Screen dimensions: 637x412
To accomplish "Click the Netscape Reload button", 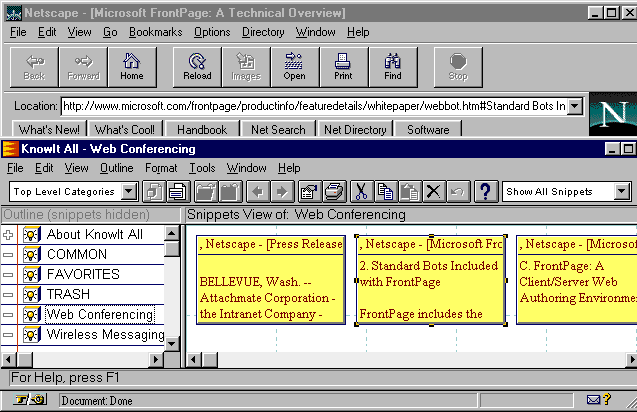I will (x=197, y=66).
